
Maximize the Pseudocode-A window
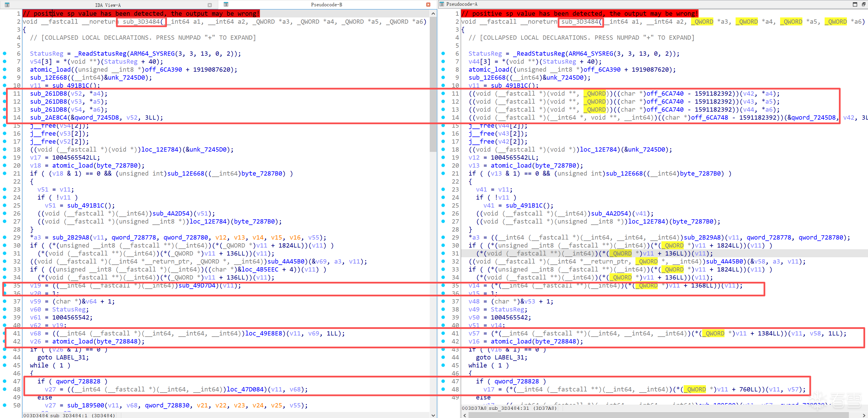[x=855, y=4]
